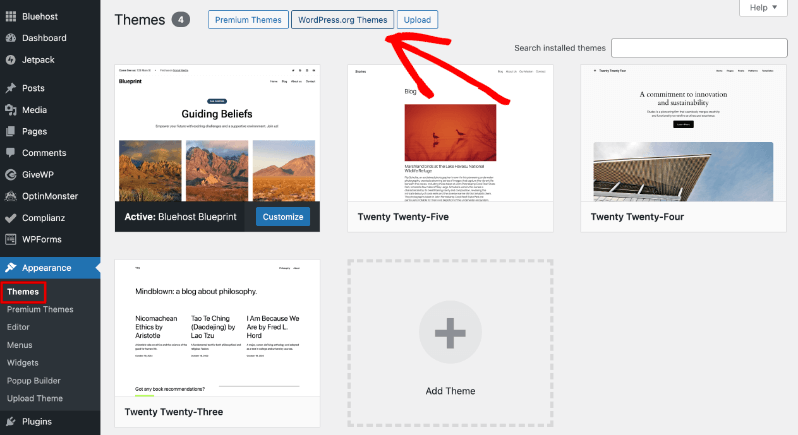
Task: Click the Dashboard gauge icon
Action: (11, 38)
